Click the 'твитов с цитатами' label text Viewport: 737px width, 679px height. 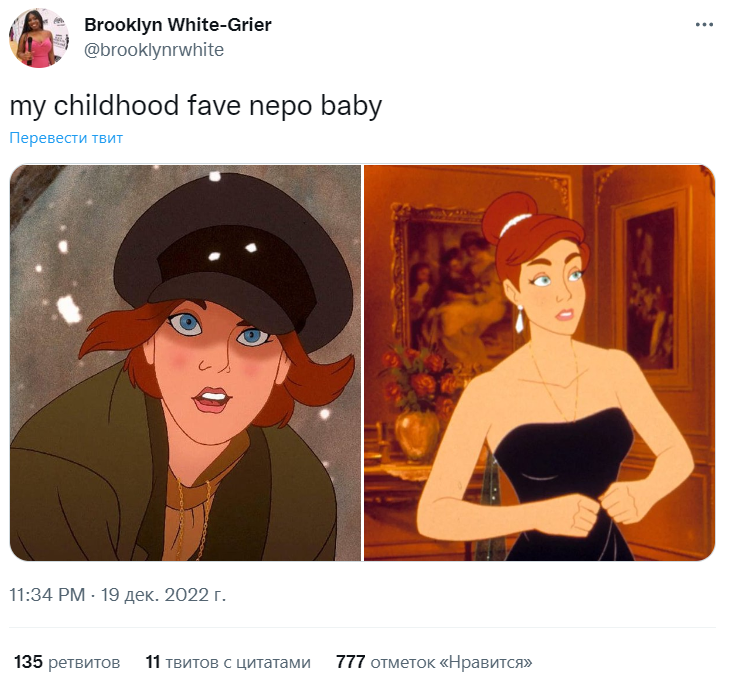pos(238,662)
